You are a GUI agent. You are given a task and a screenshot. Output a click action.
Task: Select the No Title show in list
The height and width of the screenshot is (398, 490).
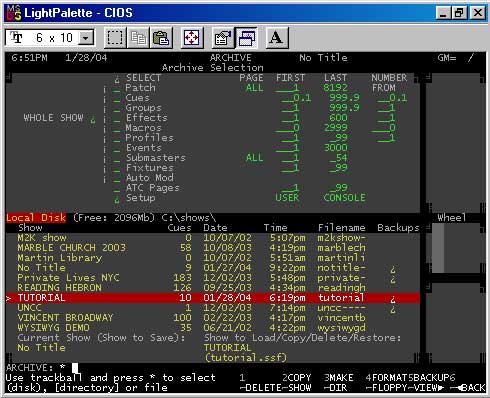[x=212, y=268]
